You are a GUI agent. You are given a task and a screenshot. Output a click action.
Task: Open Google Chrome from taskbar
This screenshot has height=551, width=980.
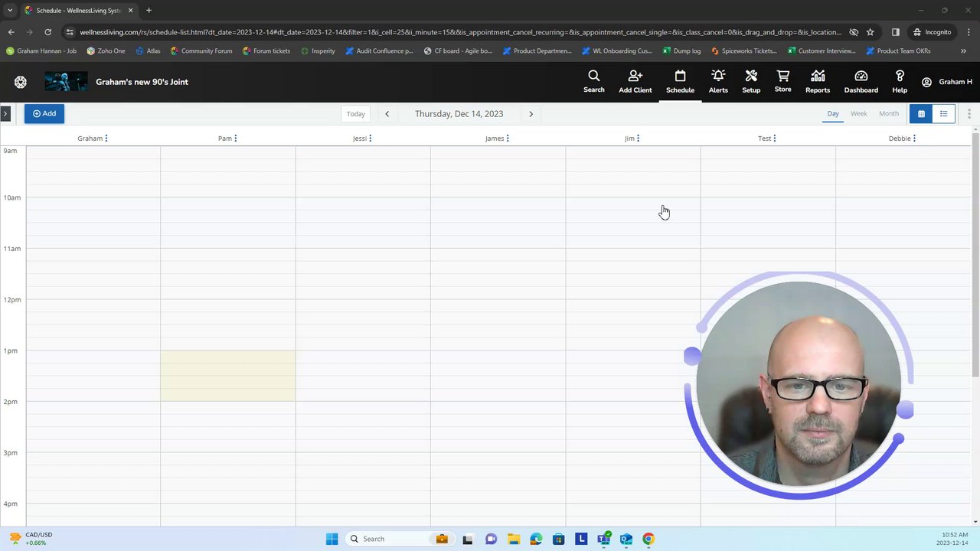tap(648, 539)
